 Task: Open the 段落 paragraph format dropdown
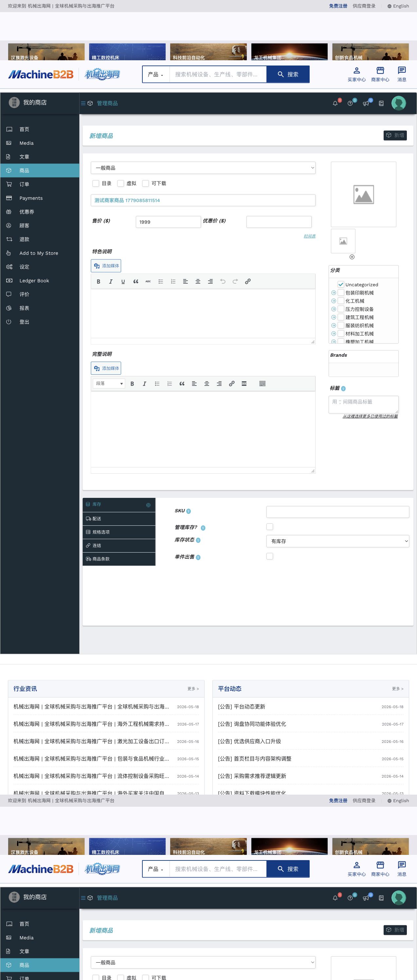coord(109,384)
